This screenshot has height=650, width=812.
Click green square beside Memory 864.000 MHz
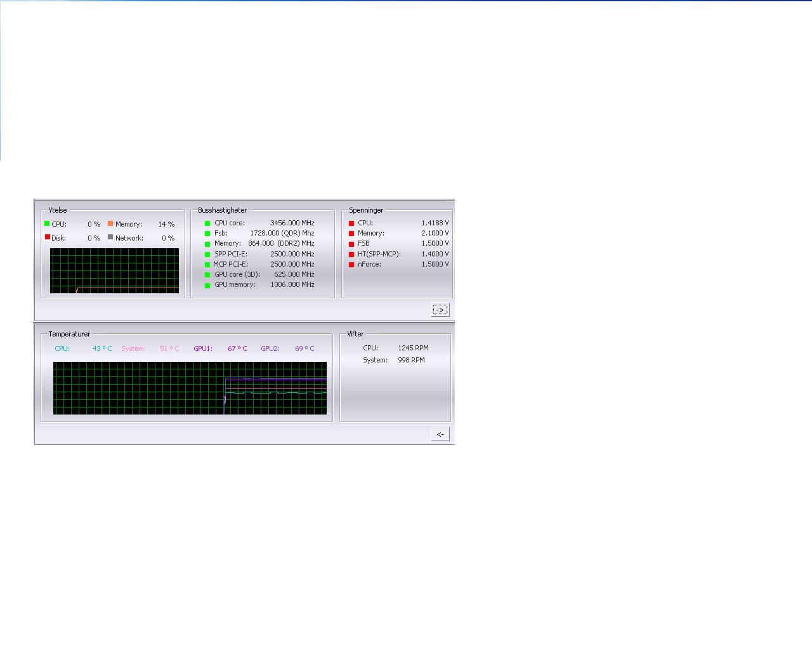point(207,244)
